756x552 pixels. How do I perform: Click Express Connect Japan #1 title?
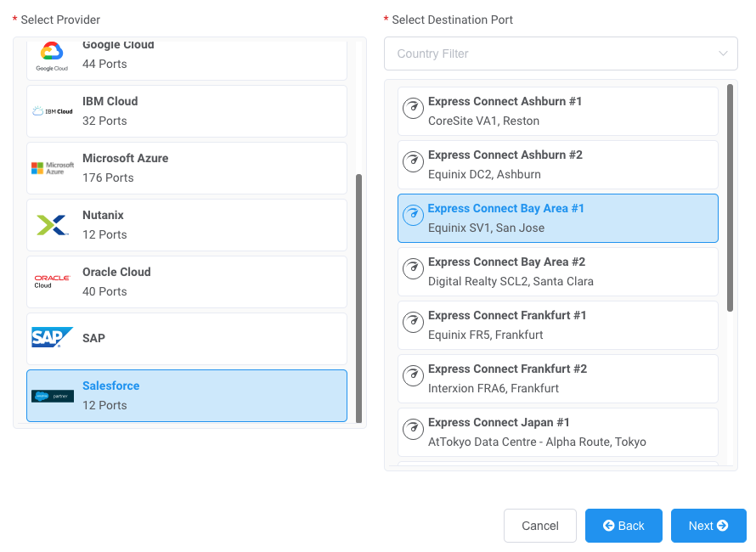tap(499, 422)
